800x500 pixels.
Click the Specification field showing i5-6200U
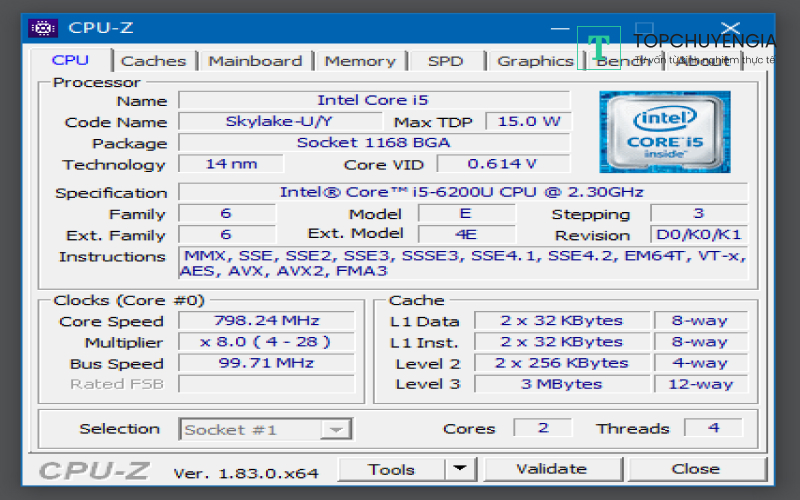[x=461, y=192]
